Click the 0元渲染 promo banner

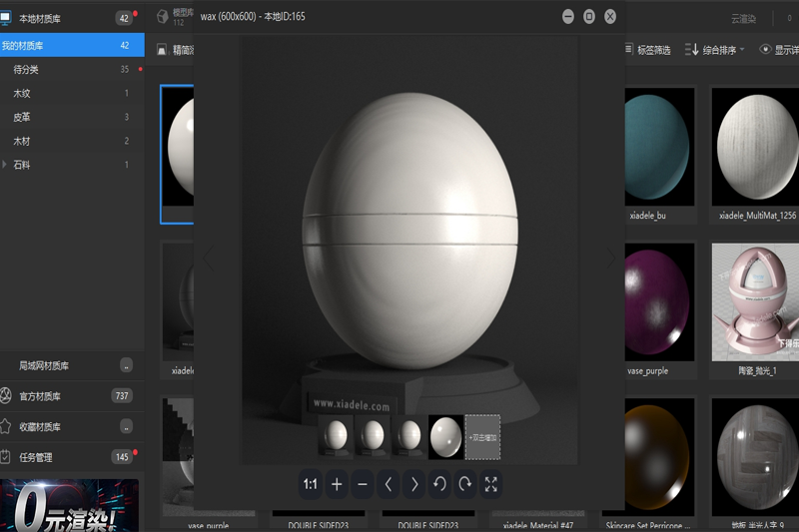[x=69, y=505]
